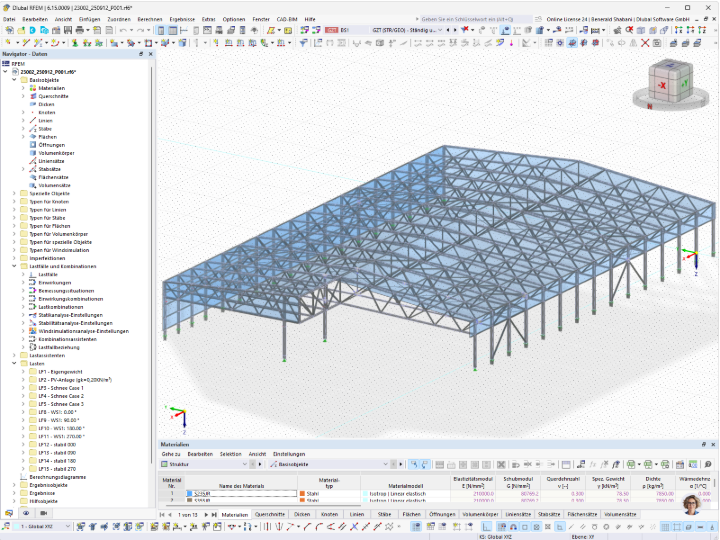Image resolution: width=720 pixels, height=540 pixels.
Task: Click the red X delete icon in second toolbar
Action: click(x=645, y=43)
